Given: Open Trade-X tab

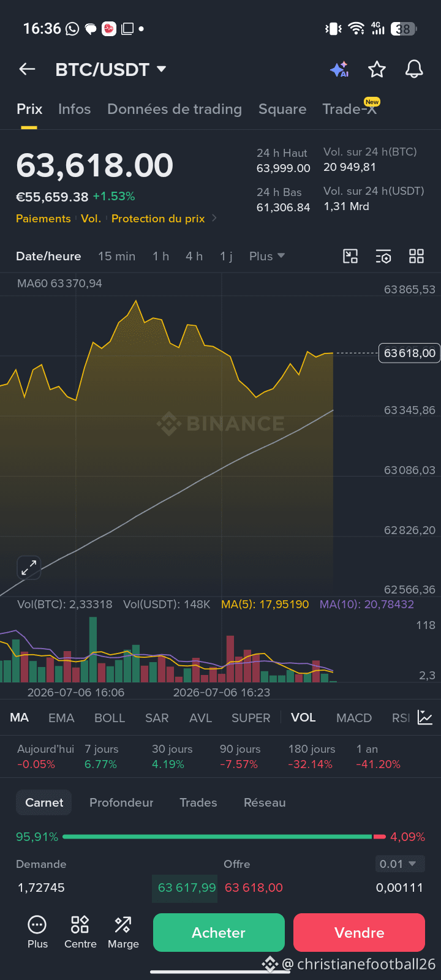Looking at the screenshot, I should pos(350,109).
